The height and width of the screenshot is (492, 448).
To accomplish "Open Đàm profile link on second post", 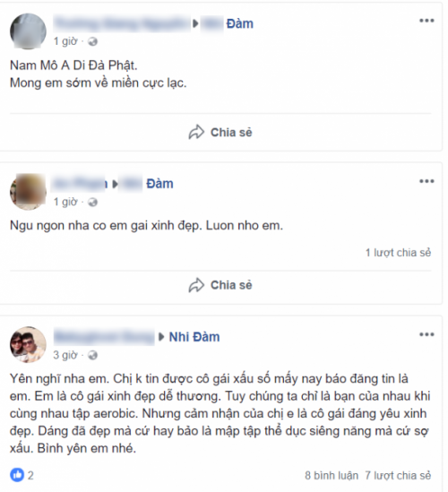I will (159, 184).
